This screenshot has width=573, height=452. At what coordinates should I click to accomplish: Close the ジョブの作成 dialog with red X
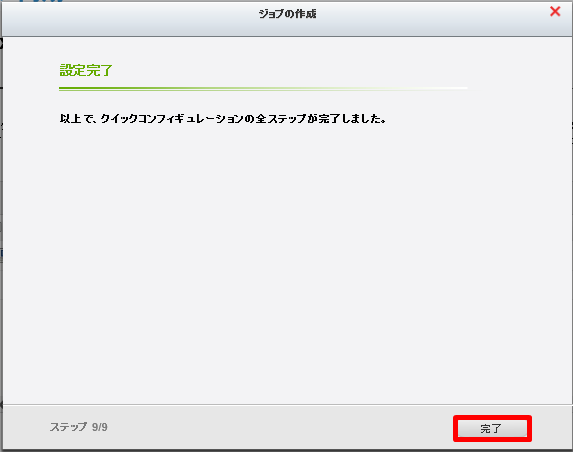(555, 11)
